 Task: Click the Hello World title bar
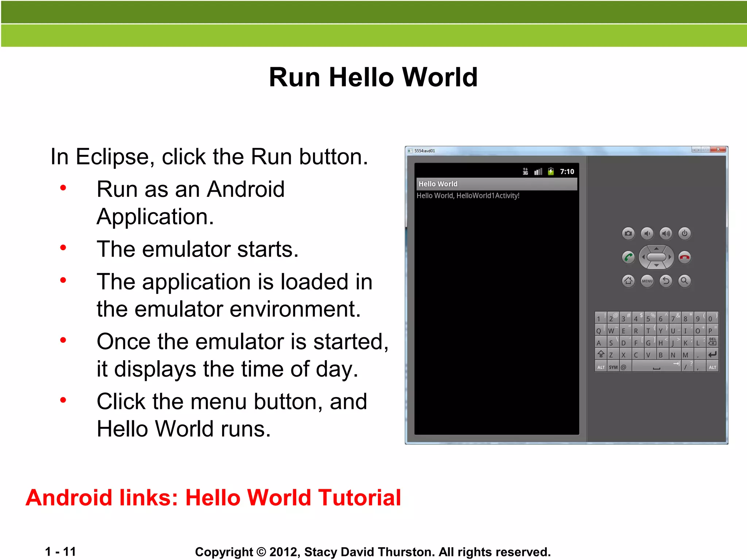pos(496,184)
